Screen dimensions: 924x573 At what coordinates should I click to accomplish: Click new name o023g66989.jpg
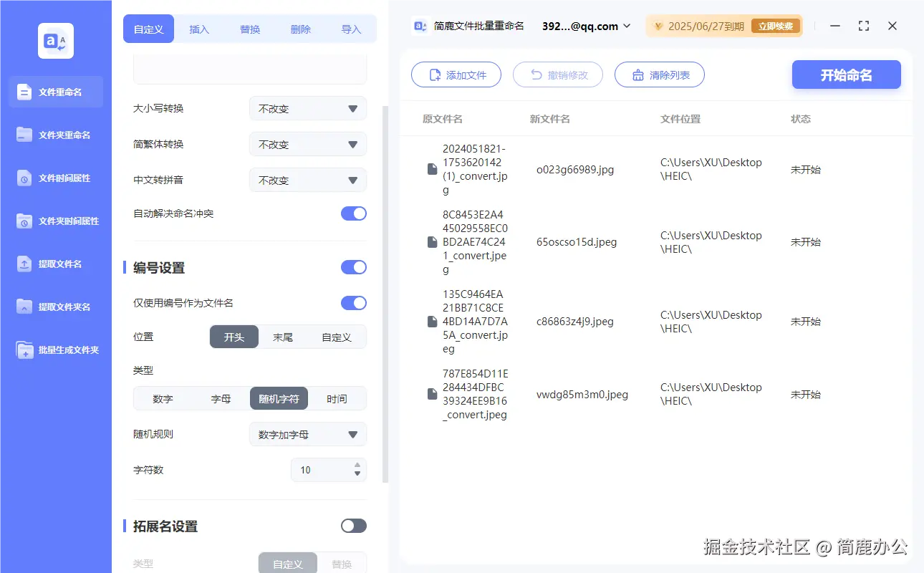pos(575,170)
